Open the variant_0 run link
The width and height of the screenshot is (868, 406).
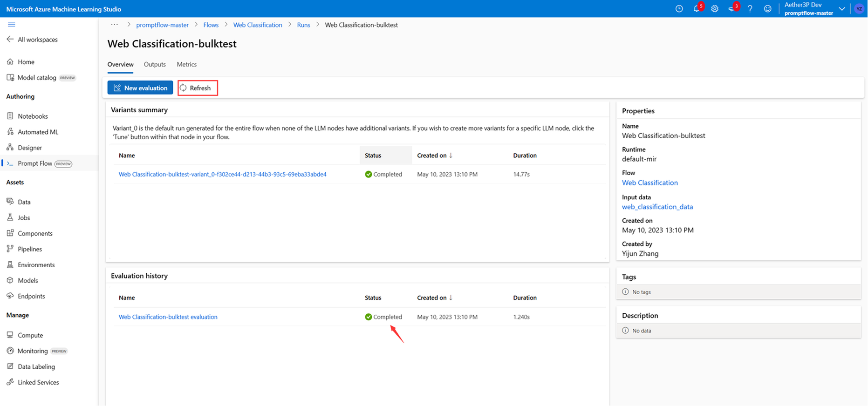(222, 174)
